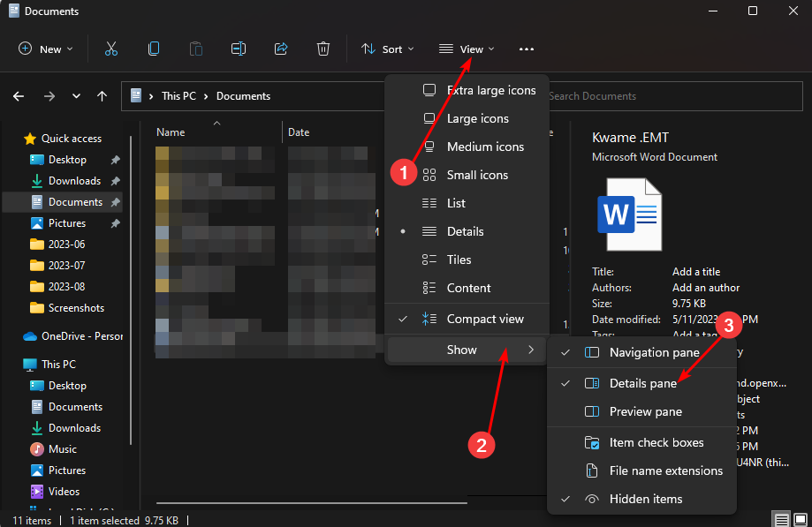Image resolution: width=812 pixels, height=527 pixels.
Task: Choose Extra large icons view
Action: pos(467,91)
